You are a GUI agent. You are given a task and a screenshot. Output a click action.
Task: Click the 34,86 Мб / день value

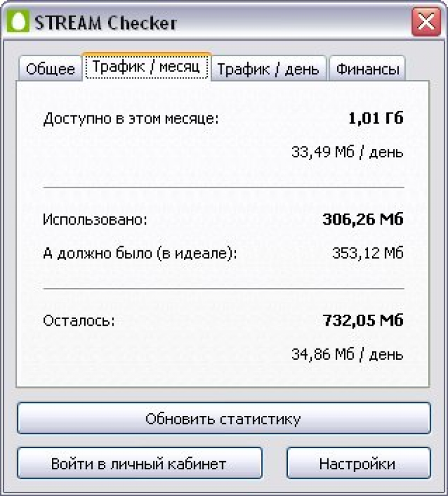click(347, 354)
